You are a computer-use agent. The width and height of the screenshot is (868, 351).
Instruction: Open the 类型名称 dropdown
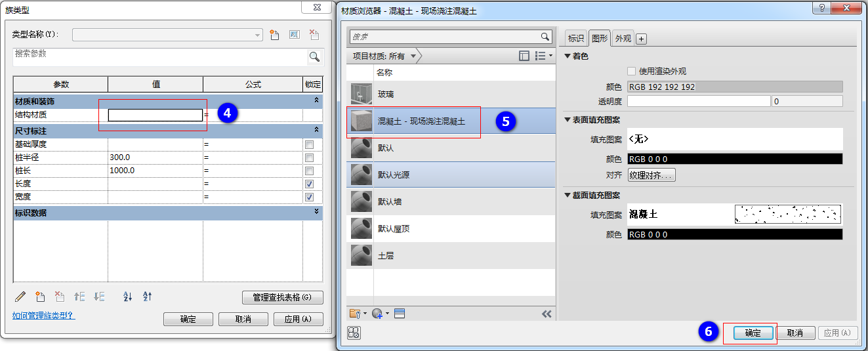(257, 35)
